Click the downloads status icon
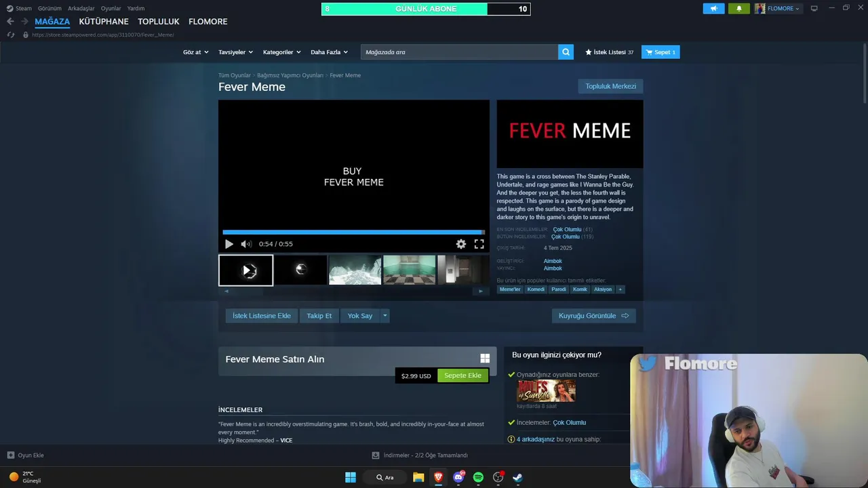The height and width of the screenshot is (488, 868). pos(376,455)
